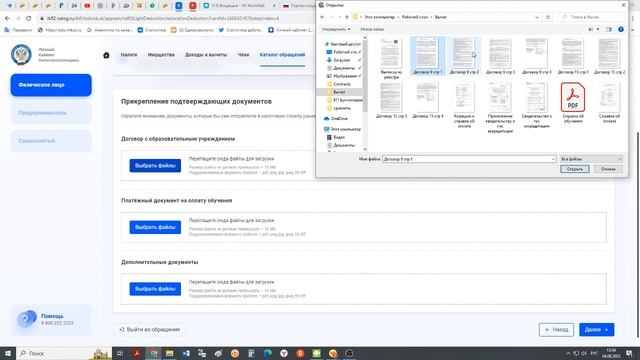Screen dimensions: 640x360
Task: Select Справка об оплате file thumbnail
Action: [x=609, y=102]
